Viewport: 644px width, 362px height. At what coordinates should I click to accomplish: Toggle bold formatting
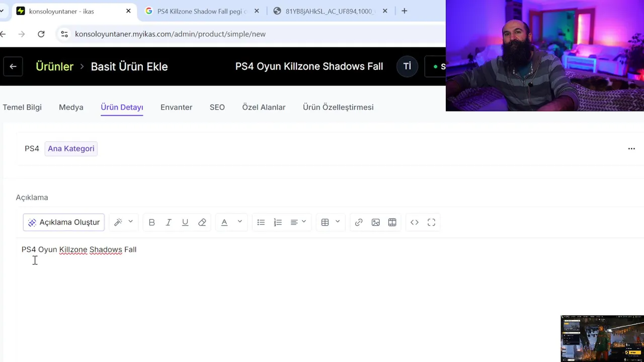pyautogui.click(x=151, y=222)
